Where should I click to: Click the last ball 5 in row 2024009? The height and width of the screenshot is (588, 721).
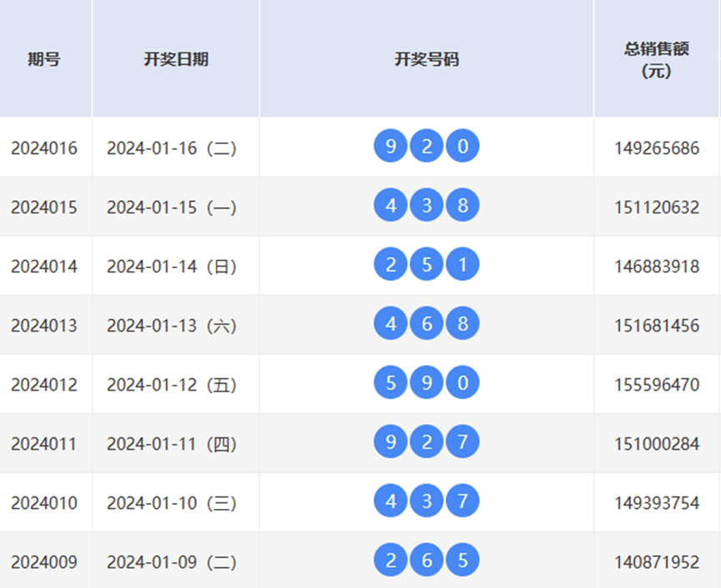[463, 562]
